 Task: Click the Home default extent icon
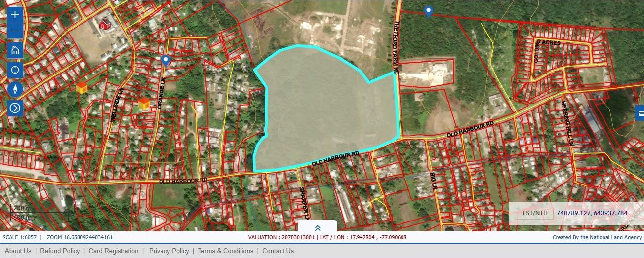[15, 50]
